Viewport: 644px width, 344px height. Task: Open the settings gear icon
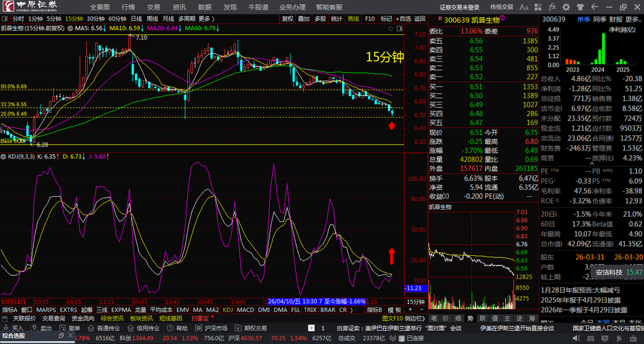click(566, 7)
